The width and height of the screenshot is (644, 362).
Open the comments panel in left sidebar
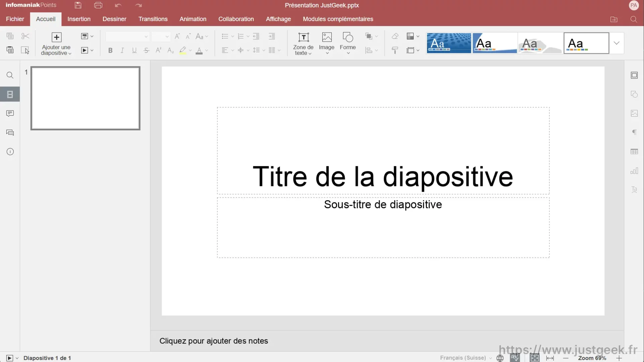pos(10,113)
